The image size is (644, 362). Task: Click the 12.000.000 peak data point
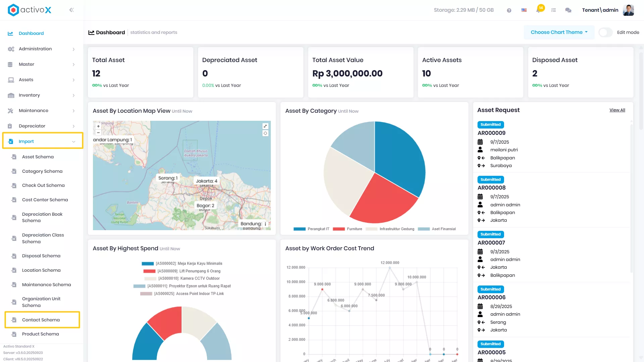[390, 267]
